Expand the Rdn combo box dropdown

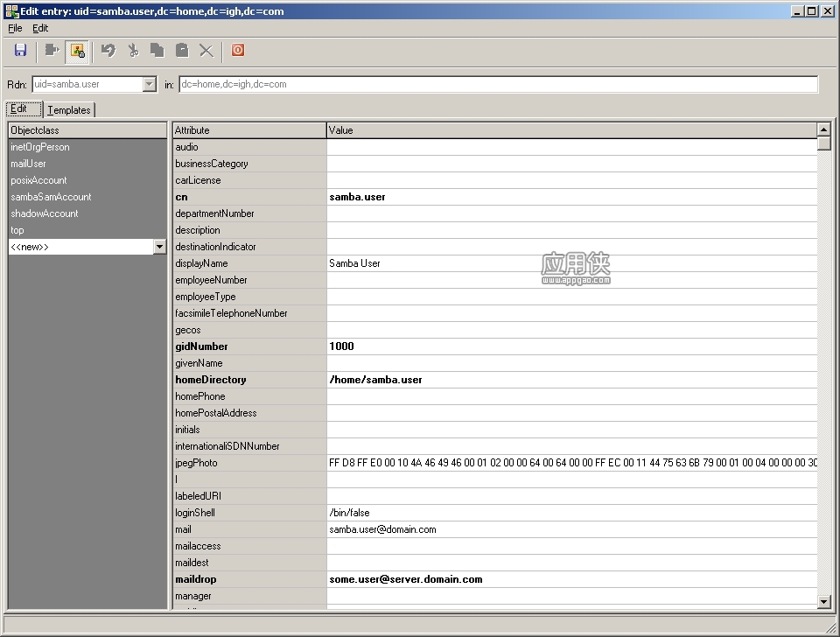click(150, 84)
